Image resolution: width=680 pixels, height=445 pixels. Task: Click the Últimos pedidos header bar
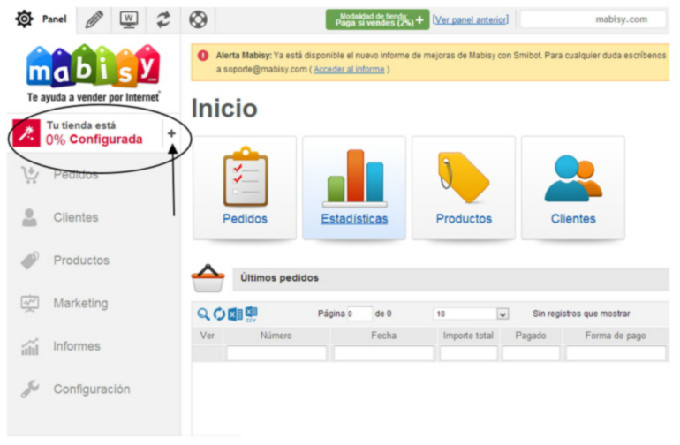pos(450,278)
